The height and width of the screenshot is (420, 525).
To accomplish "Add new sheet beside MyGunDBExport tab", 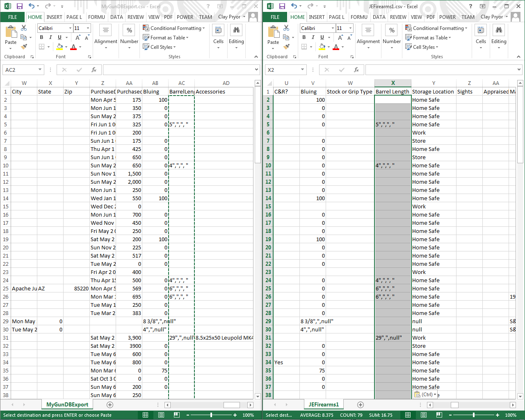I will pyautogui.click(x=110, y=405).
